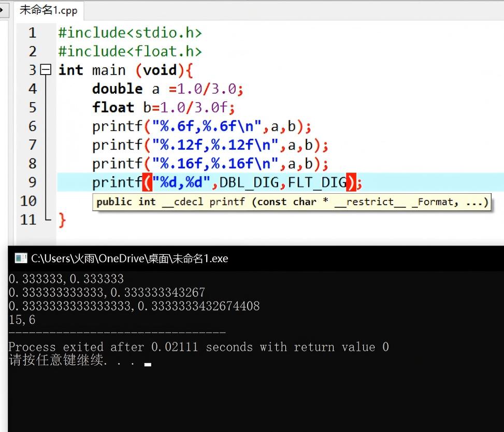Click the 'double a =1.0/3.0;' line

pos(167,89)
